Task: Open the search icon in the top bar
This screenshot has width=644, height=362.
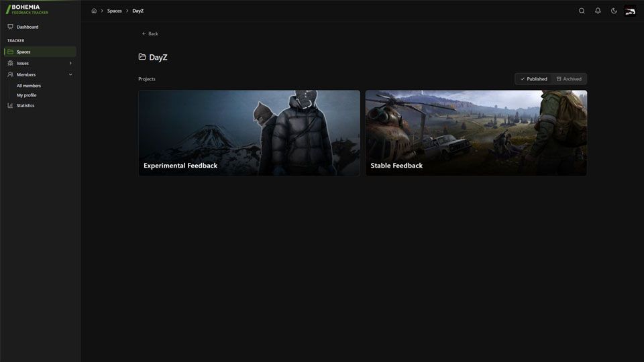Action: coord(582,11)
